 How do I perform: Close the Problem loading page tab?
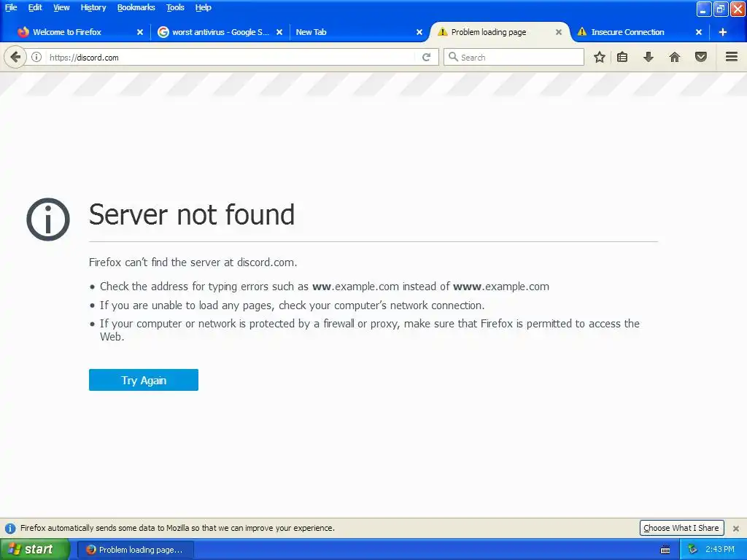[x=559, y=32]
